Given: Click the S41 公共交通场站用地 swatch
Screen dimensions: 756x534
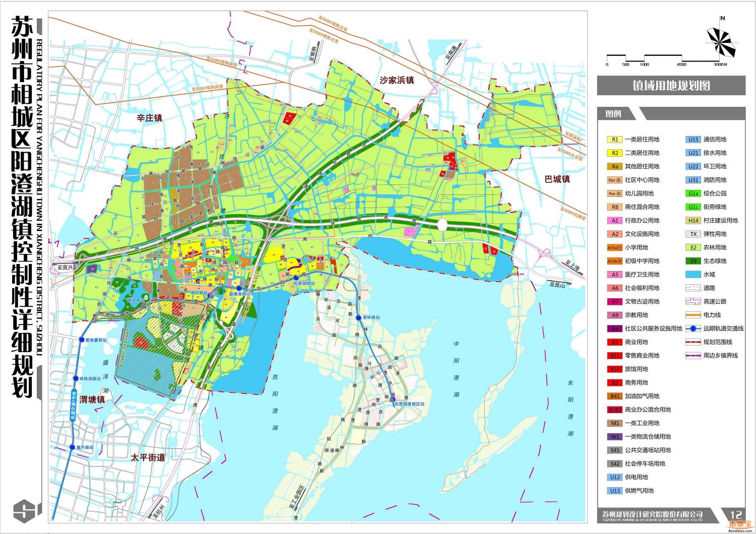Looking at the screenshot, I should pyautogui.click(x=615, y=450).
